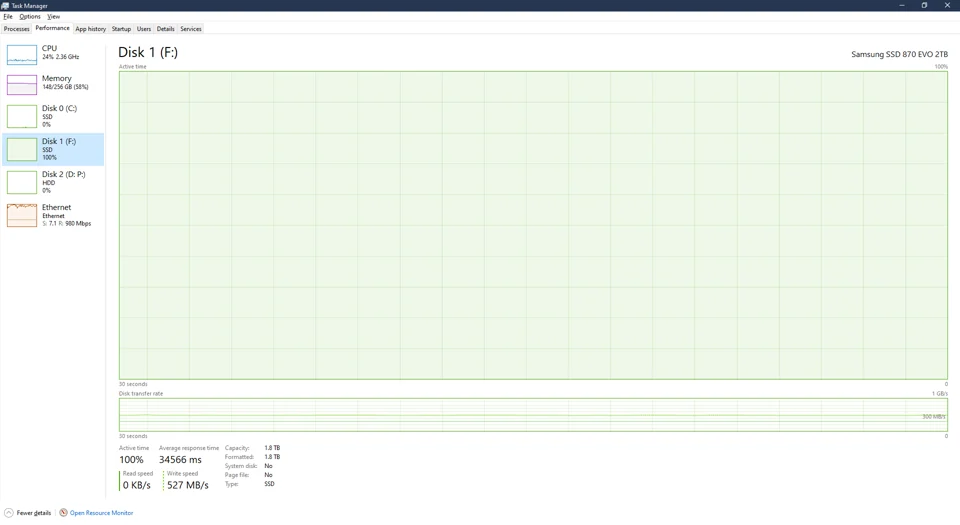
Task: Click the Samsung SSD 870 EVO 2TB label
Action: point(899,54)
